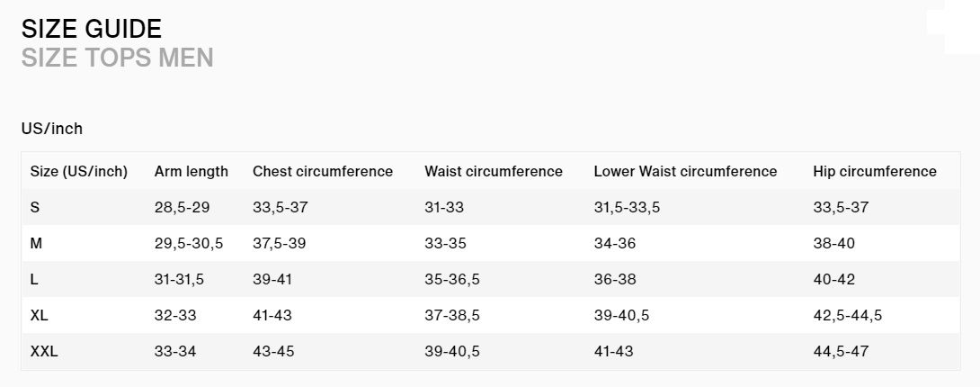Click the SIZE TOPS MEN subtitle

pos(118,58)
